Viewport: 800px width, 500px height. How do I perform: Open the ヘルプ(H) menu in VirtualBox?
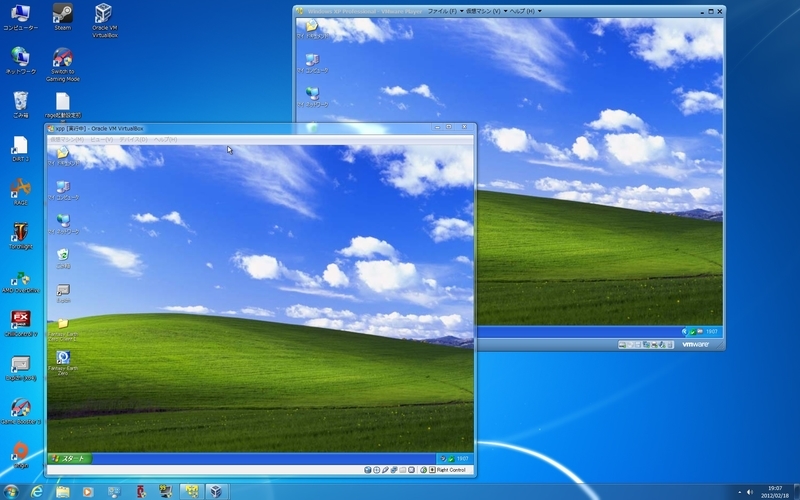tap(165, 139)
